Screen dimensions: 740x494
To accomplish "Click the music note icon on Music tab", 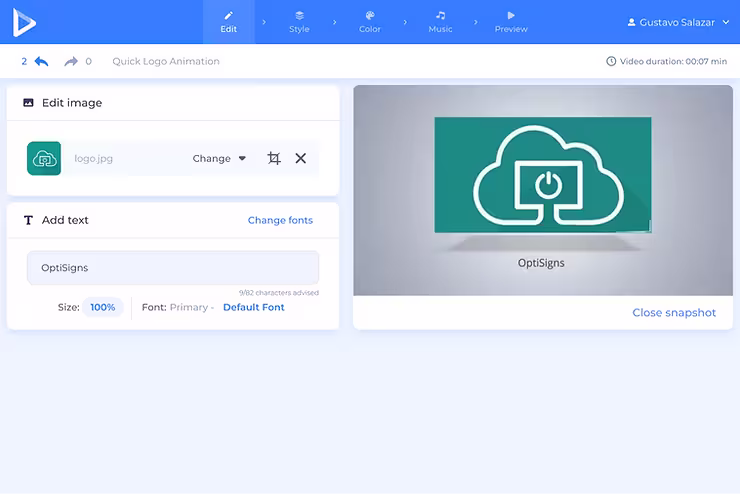I will pos(440,16).
